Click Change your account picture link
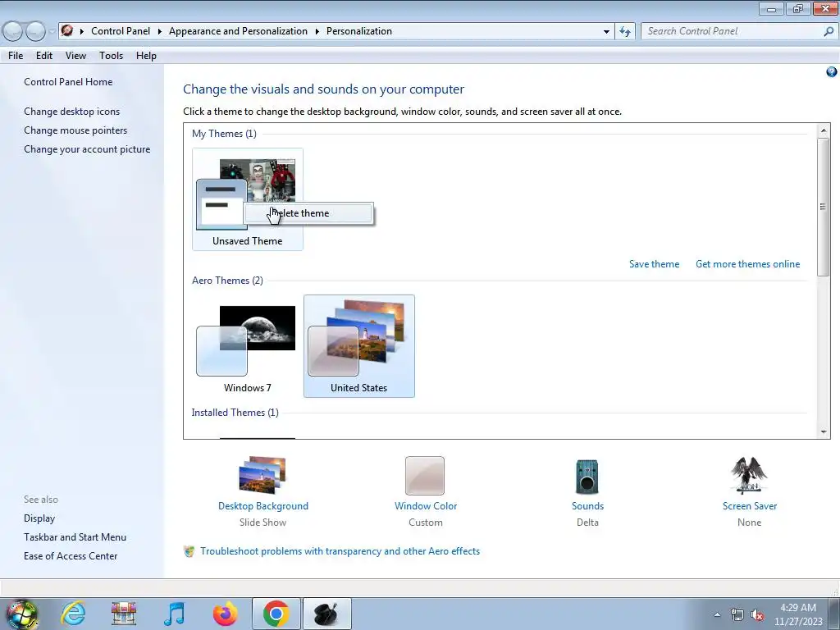The height and width of the screenshot is (630, 840). [87, 149]
